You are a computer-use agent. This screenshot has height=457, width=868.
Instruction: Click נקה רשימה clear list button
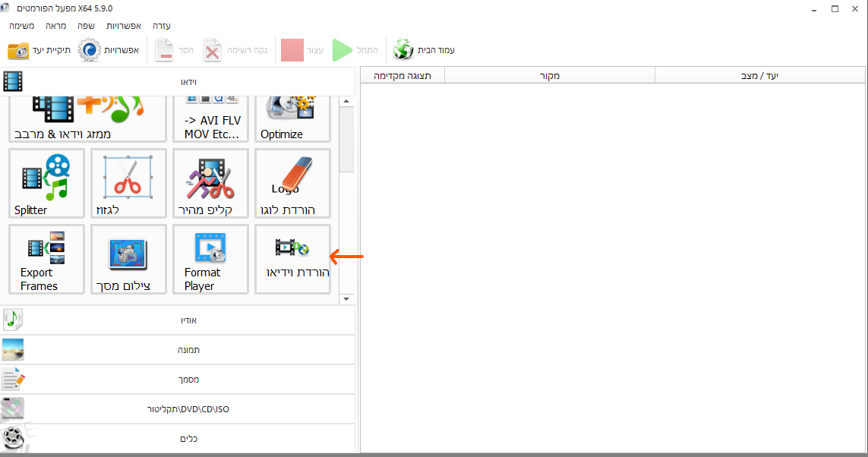pos(235,50)
